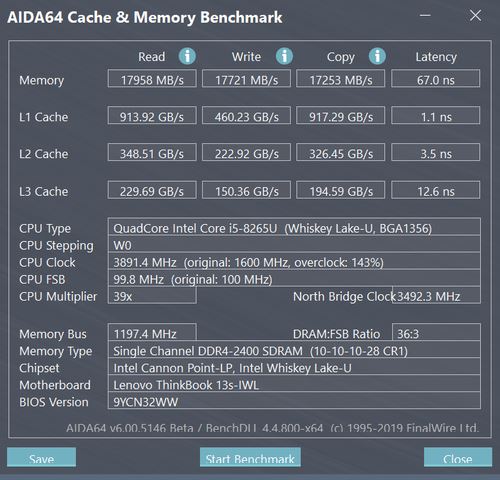Image resolution: width=500 pixels, height=480 pixels.
Task: Minimize the AIDA64 benchmark window
Action: tap(425, 15)
